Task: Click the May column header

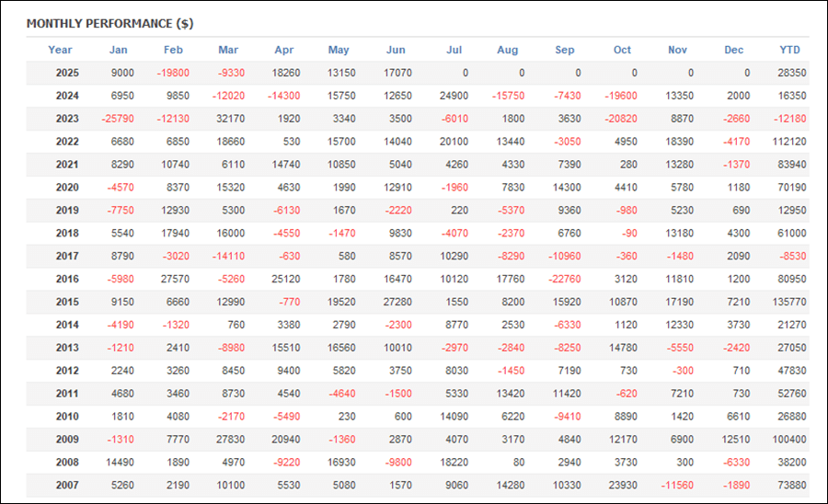Action: (339, 50)
